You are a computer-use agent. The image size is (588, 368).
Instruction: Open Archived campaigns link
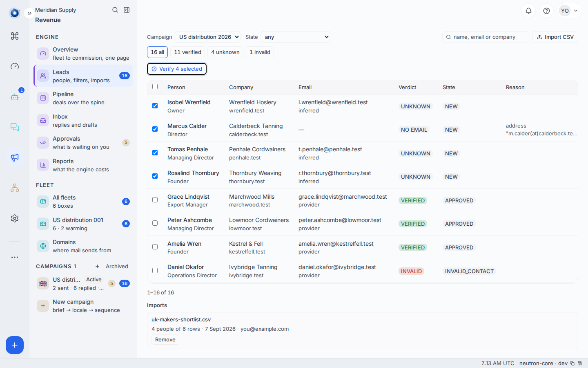pyautogui.click(x=117, y=266)
